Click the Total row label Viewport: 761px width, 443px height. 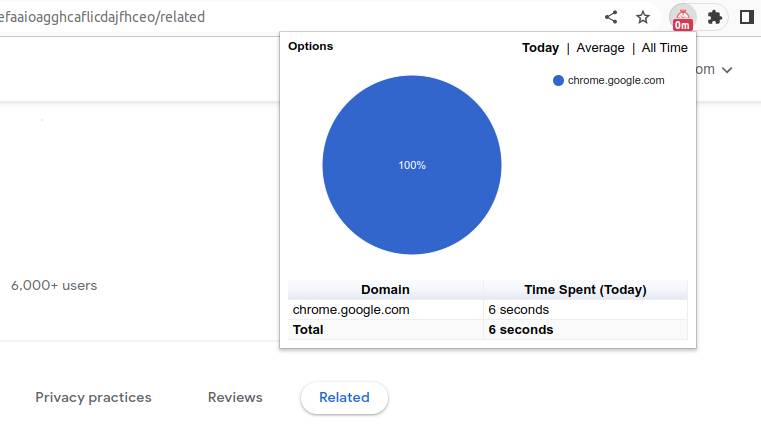[x=308, y=330]
